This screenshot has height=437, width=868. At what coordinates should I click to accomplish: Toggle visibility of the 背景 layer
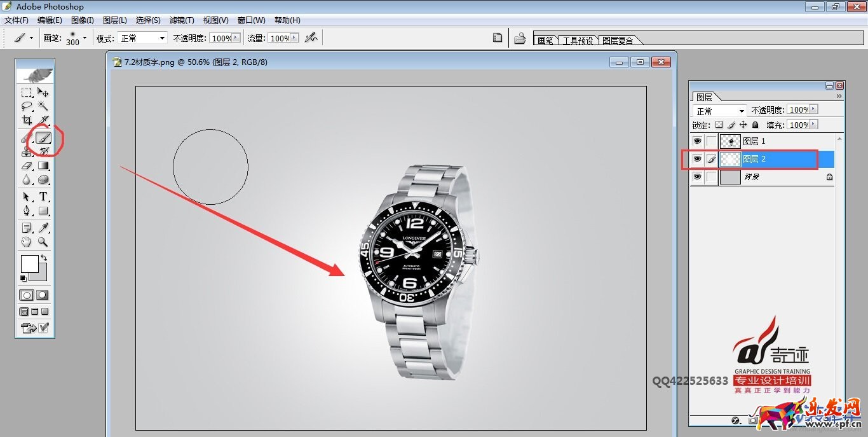(697, 177)
